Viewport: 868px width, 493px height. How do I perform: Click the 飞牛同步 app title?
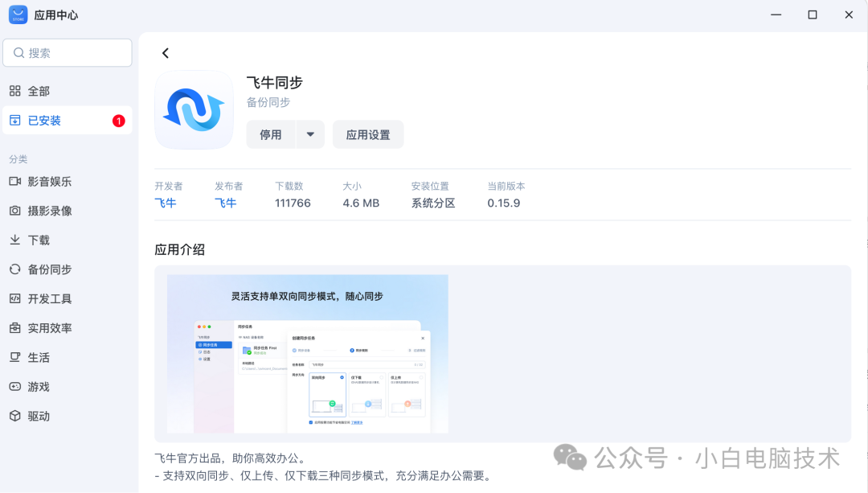pos(275,83)
